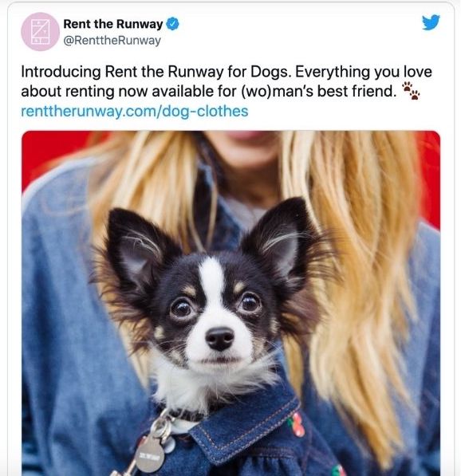Click the cherry embroidery on denim collar
This screenshot has width=461, height=476.
[x=297, y=424]
